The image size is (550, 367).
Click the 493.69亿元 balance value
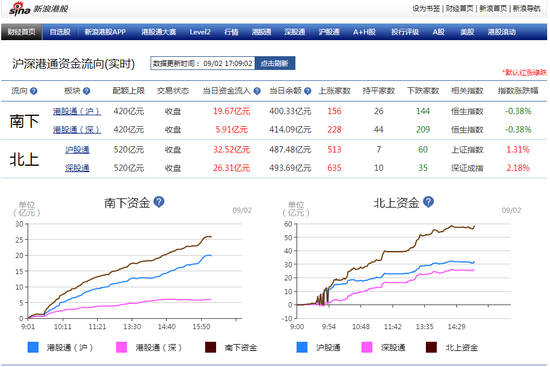click(x=290, y=168)
